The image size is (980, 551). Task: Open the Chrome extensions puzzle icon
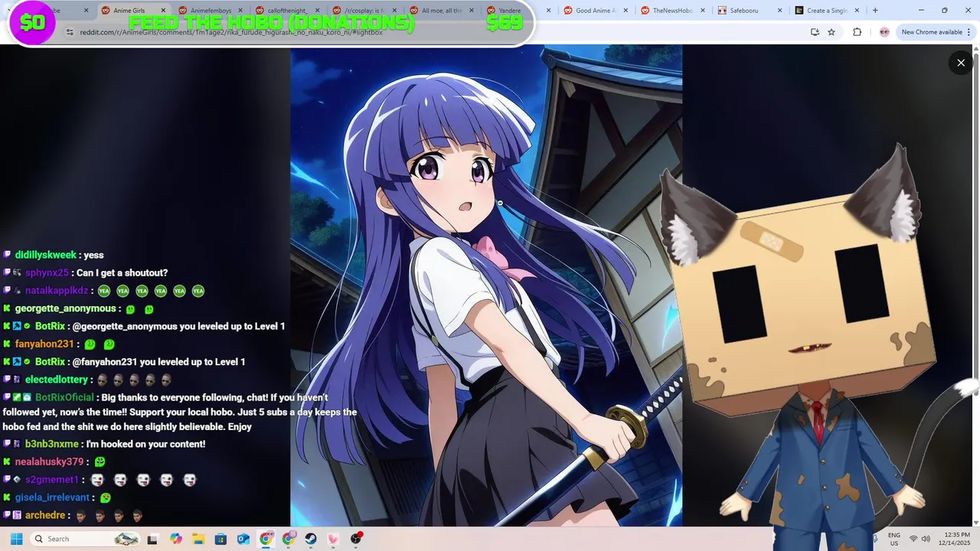(857, 32)
